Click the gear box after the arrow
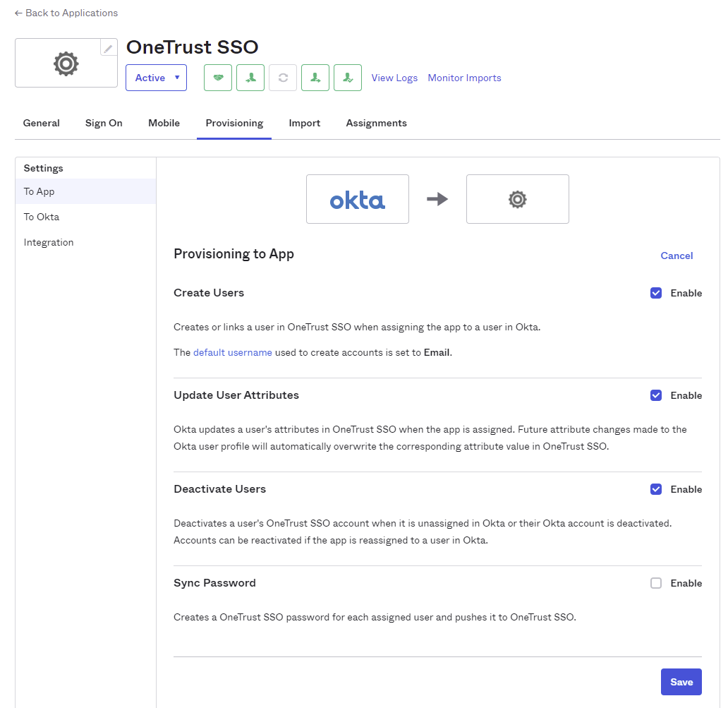Viewport: 728px width, 708px height. pos(518,199)
